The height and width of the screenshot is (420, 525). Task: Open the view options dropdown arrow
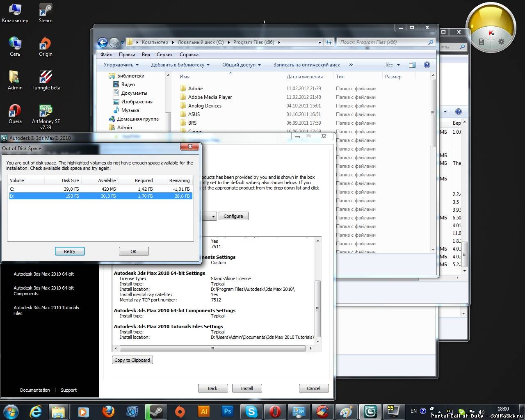[x=398, y=65]
